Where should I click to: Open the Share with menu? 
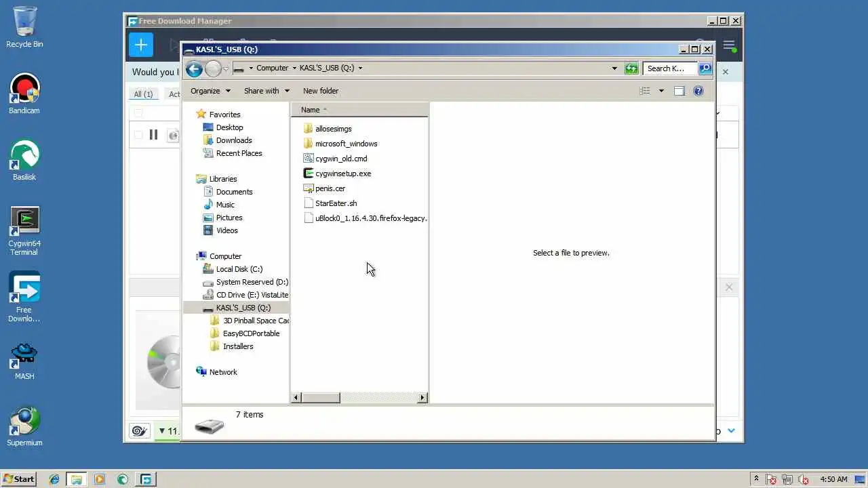pyautogui.click(x=267, y=91)
